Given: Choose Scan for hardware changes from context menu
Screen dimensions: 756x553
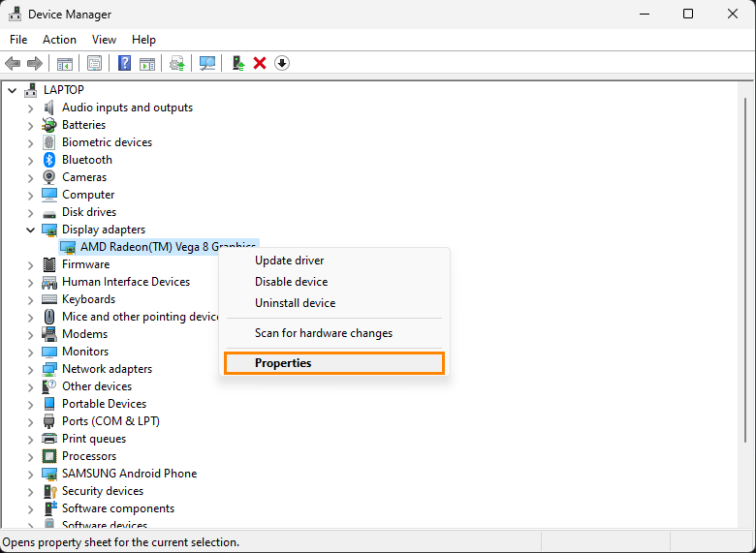Looking at the screenshot, I should (x=334, y=333).
